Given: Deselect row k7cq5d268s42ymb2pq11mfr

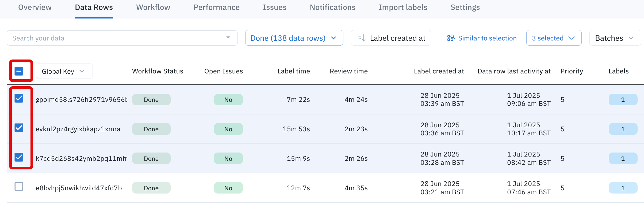Looking at the screenshot, I should (19, 157).
